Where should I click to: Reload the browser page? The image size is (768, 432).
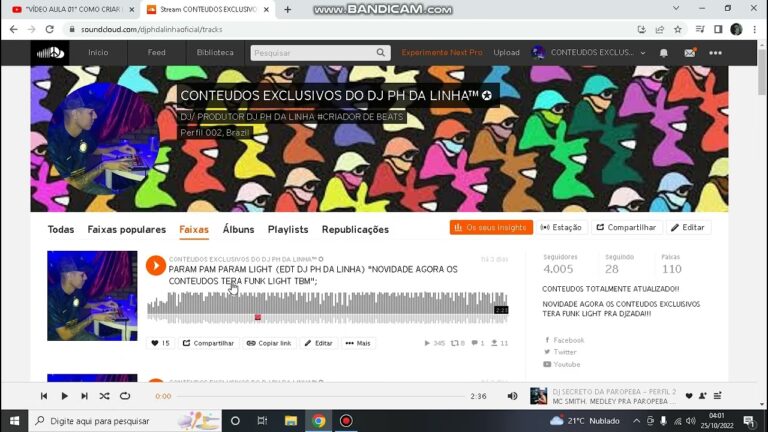click(x=49, y=29)
